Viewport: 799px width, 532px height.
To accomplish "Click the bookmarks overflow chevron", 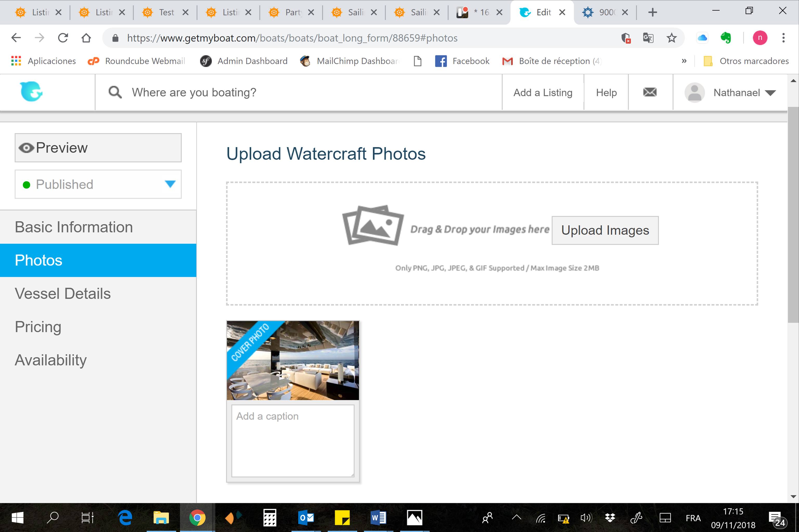I will (684, 61).
